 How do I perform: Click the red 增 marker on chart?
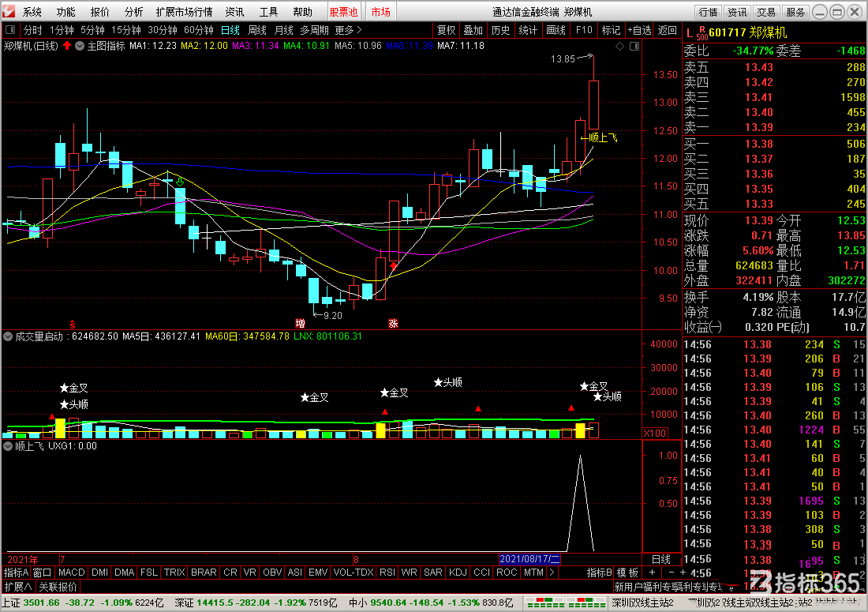tap(300, 324)
